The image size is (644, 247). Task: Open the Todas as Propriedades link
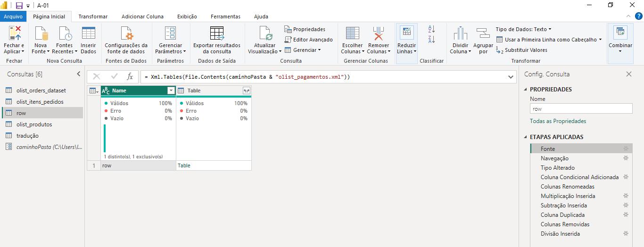[558, 121]
